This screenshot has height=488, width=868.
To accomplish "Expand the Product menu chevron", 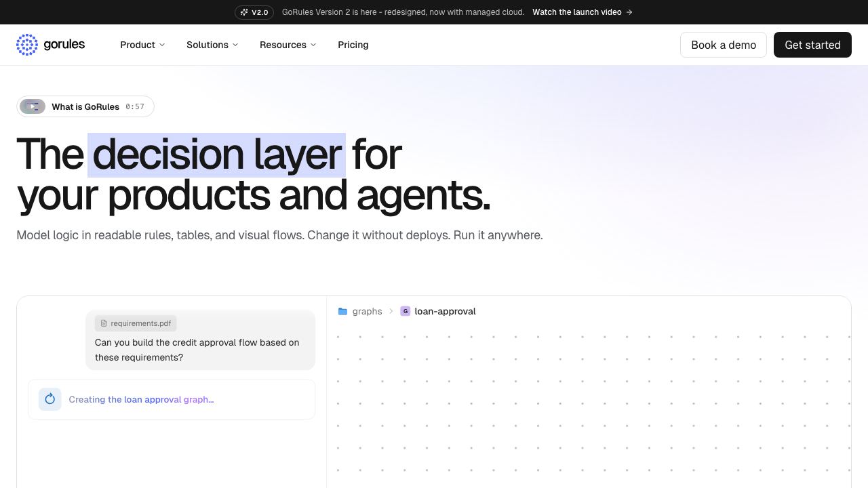I will tap(162, 45).
